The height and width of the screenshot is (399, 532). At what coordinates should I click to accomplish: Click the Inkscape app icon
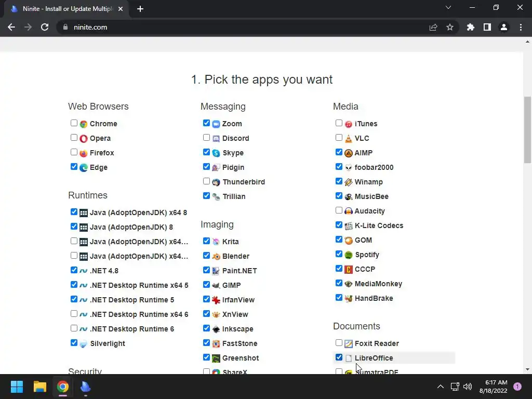tap(216, 329)
